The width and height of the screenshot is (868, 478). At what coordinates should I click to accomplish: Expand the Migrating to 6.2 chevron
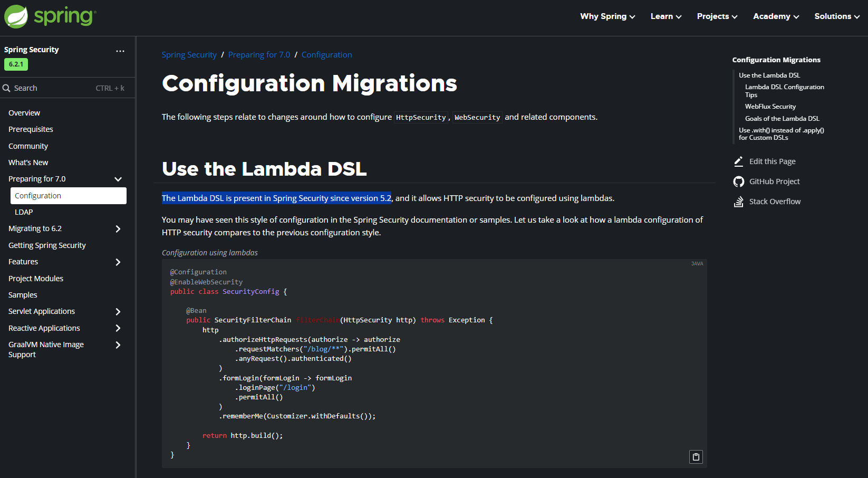click(118, 229)
